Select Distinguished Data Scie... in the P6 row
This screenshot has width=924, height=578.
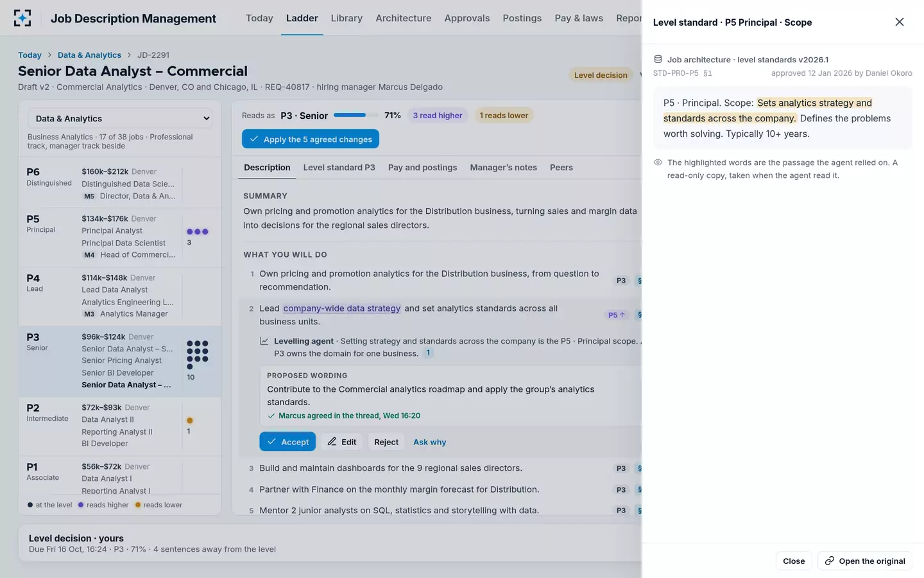pos(128,184)
